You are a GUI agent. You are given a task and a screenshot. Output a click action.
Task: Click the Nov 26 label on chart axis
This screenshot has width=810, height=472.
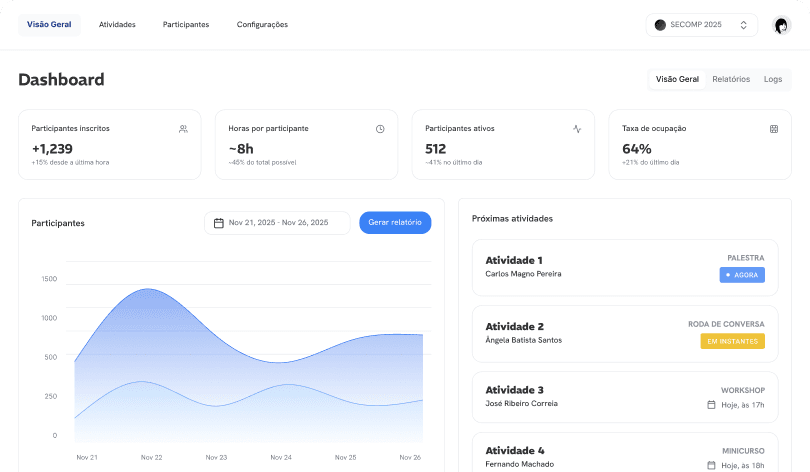(410, 458)
